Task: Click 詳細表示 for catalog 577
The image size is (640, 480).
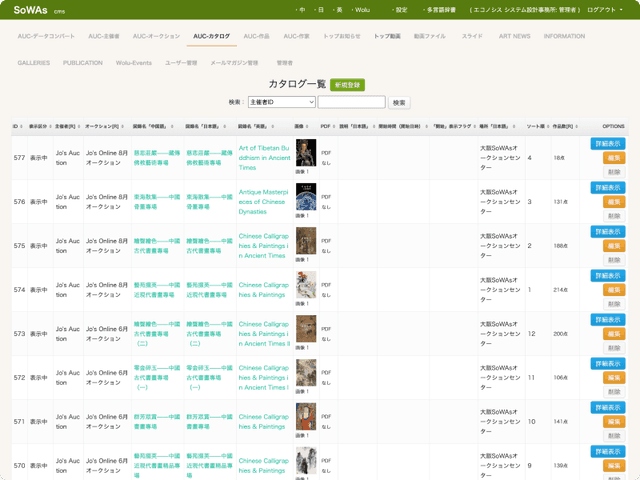Action: [608, 144]
